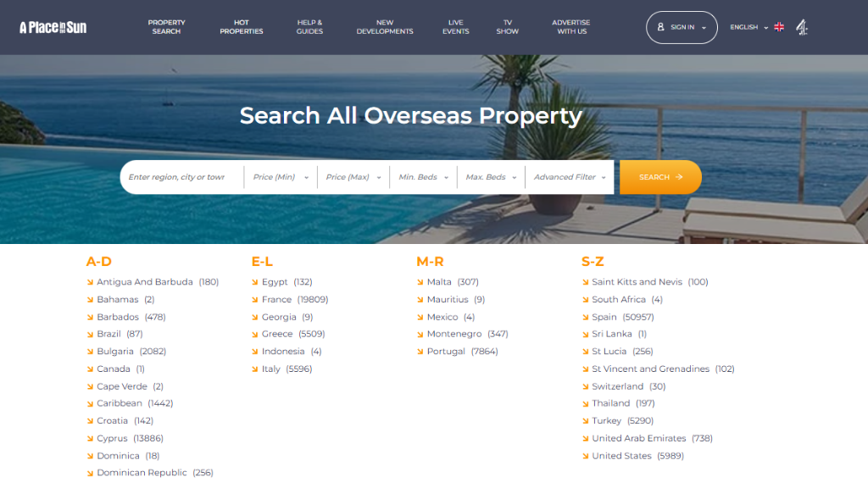Open the Price (Max) dropdown
This screenshot has height=488, width=868.
353,177
